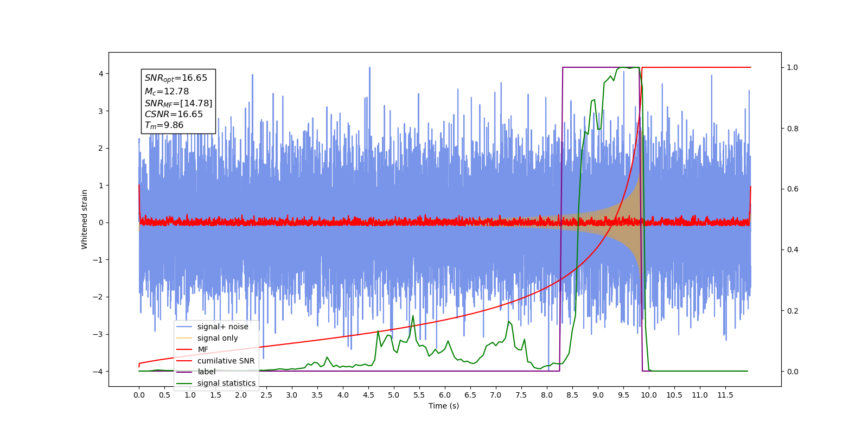The height and width of the screenshot is (434, 868).
Task: Click the 'signal+ noise' legend entry
Action: tap(222, 327)
